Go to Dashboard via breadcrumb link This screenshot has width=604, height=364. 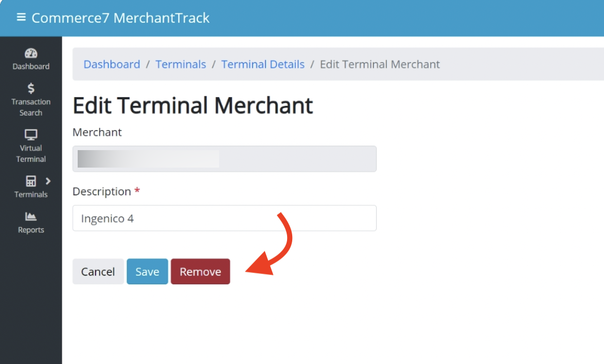(112, 64)
